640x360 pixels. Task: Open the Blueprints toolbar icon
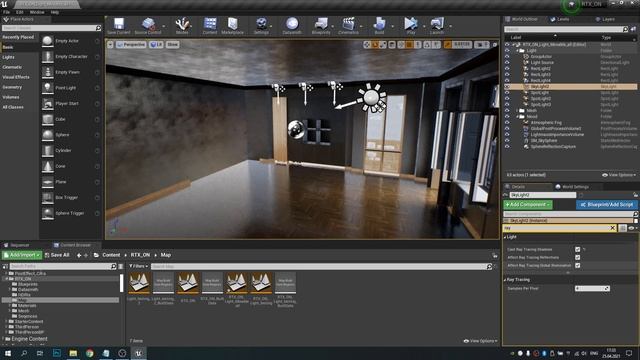click(321, 26)
